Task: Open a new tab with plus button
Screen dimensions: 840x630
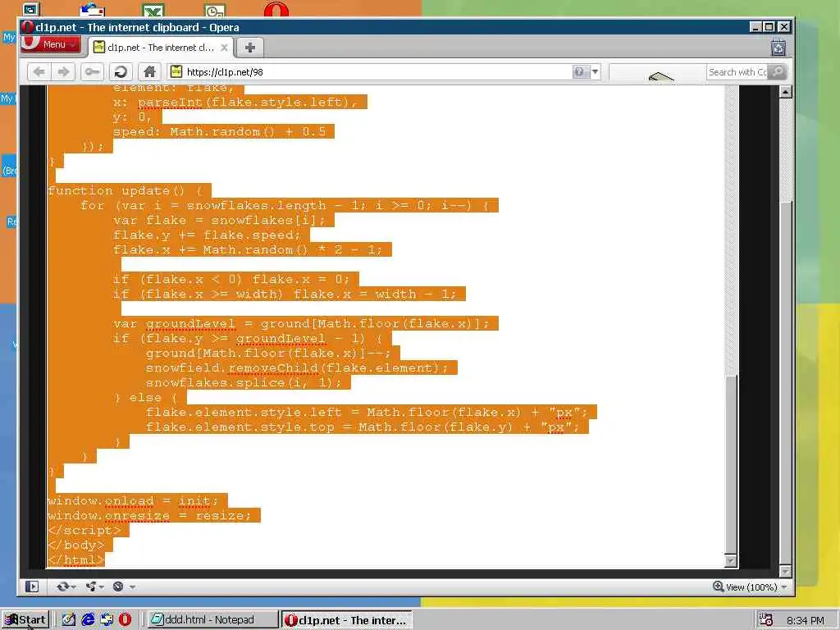Action: point(249,48)
